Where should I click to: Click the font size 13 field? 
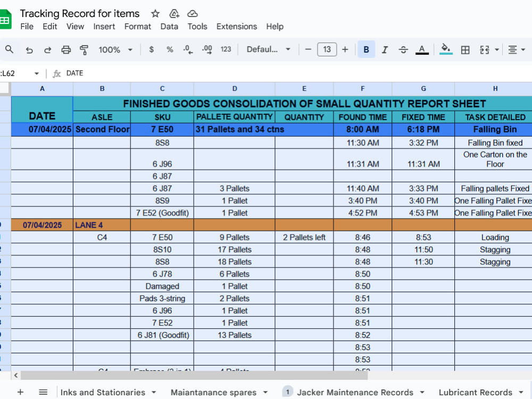[327, 49]
